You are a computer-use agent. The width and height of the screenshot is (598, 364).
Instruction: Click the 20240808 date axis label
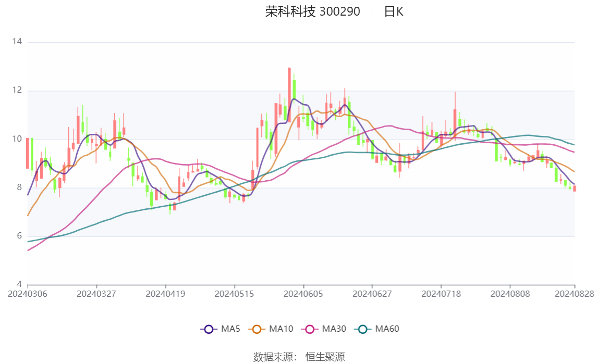tap(510, 294)
